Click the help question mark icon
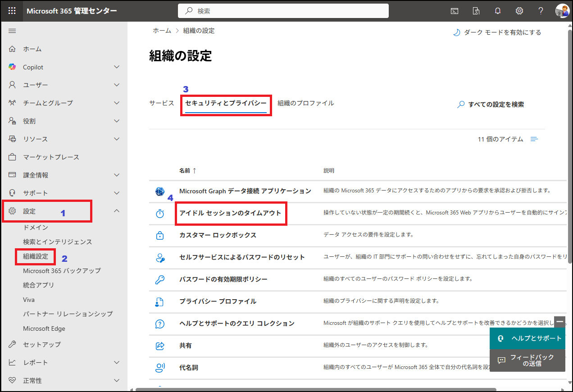The height and width of the screenshot is (392, 573). click(x=541, y=11)
